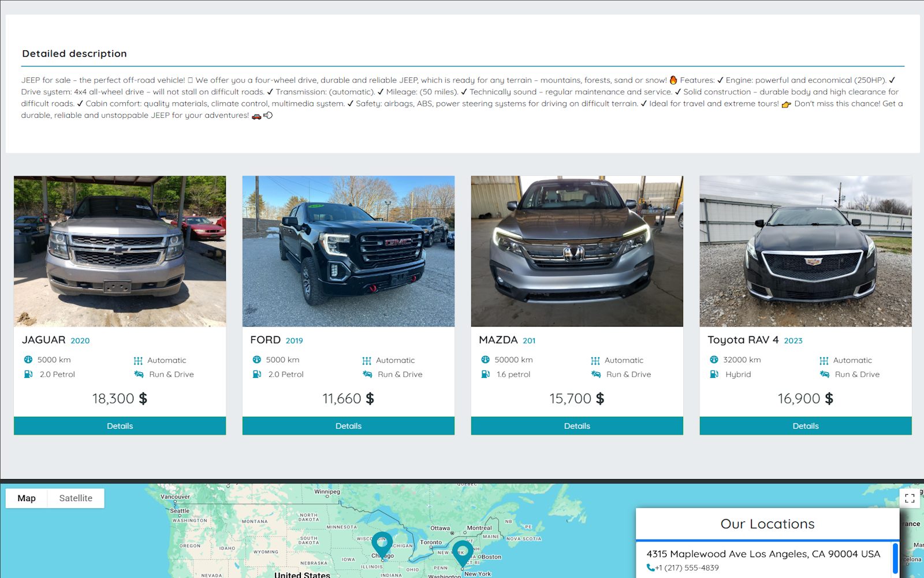924x578 pixels.
Task: Open the Toyota RAV 4 car image
Action: [806, 251]
